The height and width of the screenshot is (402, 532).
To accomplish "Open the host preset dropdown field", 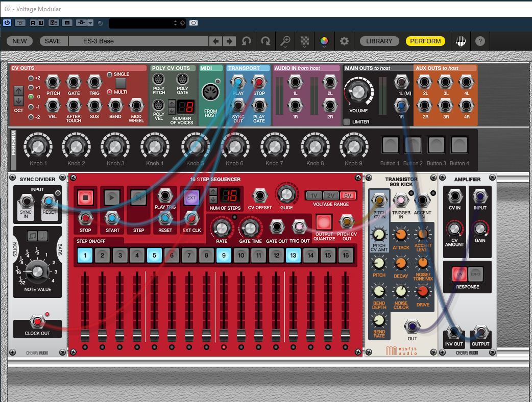I will (147, 23).
